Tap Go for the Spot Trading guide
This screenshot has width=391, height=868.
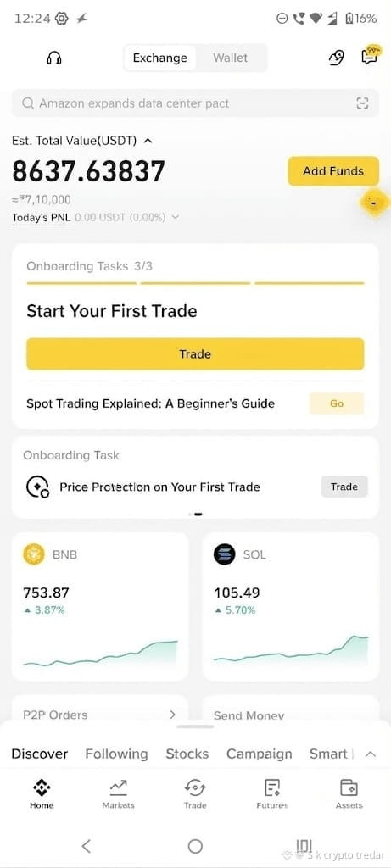[337, 403]
